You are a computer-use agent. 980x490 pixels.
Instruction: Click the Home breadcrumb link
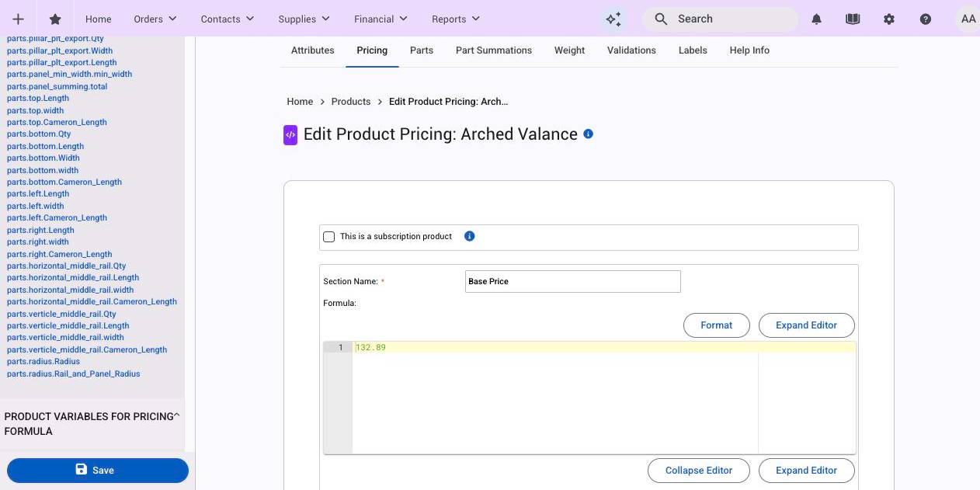[300, 102]
